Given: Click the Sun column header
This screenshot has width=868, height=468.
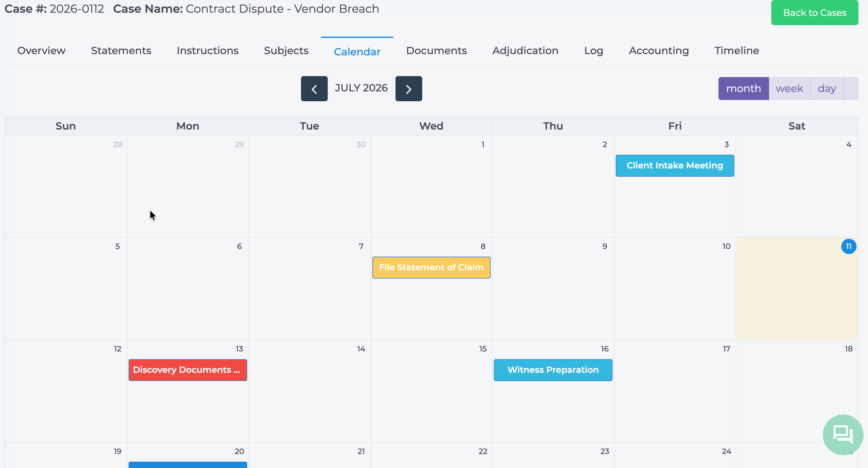Looking at the screenshot, I should [66, 126].
